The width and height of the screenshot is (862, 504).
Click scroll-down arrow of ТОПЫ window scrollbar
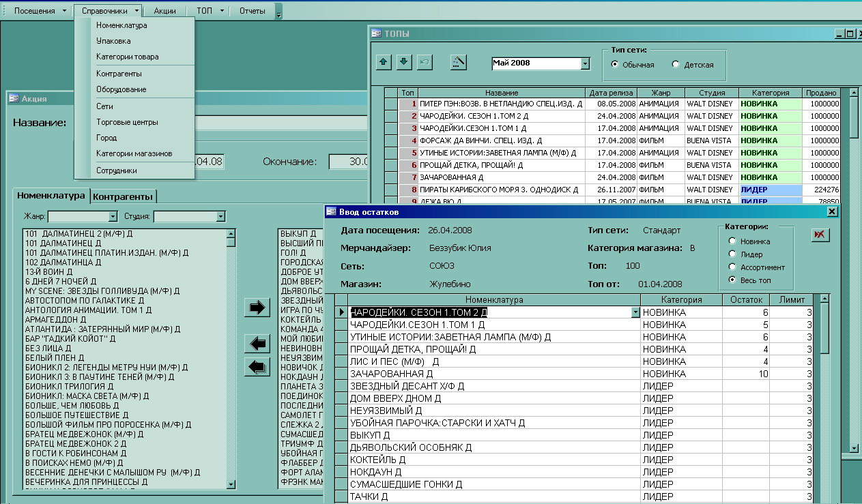pos(853,447)
